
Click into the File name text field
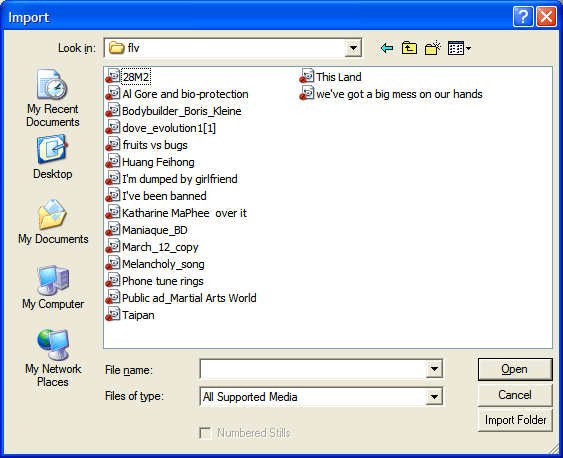point(313,369)
